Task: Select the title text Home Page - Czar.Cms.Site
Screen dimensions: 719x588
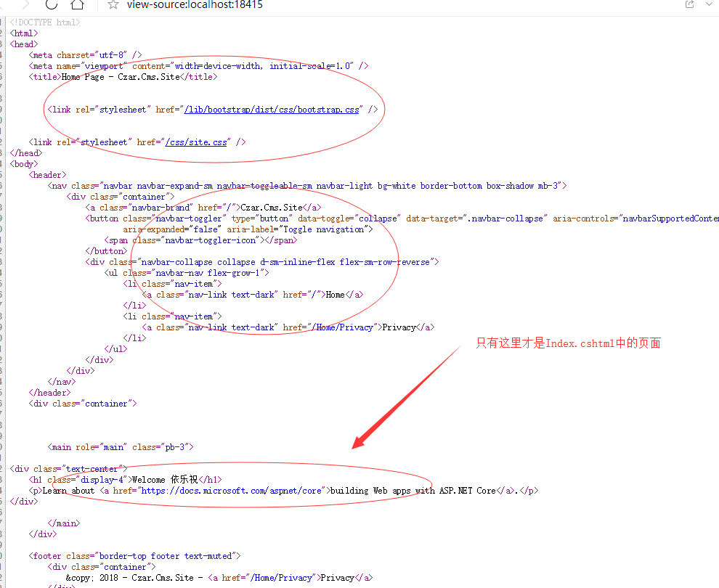Action: pos(121,77)
